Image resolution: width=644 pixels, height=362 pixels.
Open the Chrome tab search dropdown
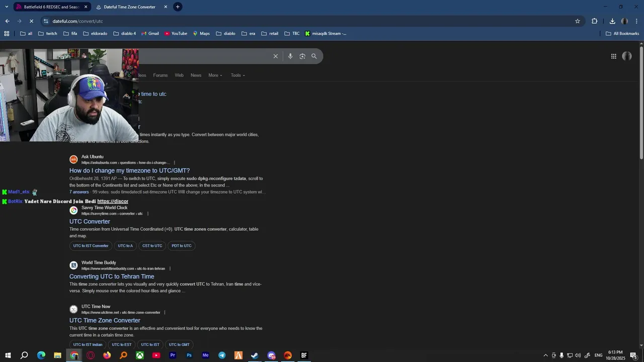7,7
